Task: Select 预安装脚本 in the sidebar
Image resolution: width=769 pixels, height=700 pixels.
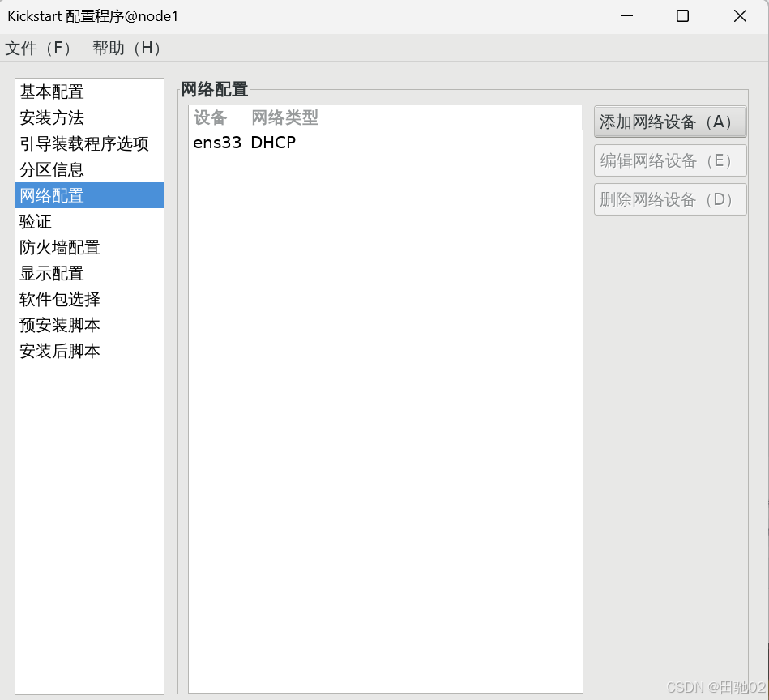Action: pyautogui.click(x=89, y=326)
